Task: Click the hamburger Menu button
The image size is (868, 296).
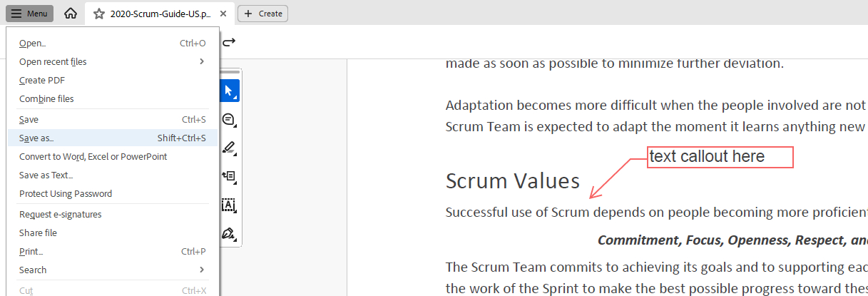Action: [x=29, y=14]
